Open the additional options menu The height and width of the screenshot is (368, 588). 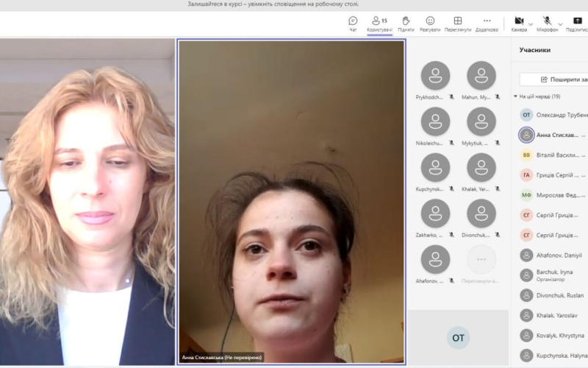click(x=487, y=24)
